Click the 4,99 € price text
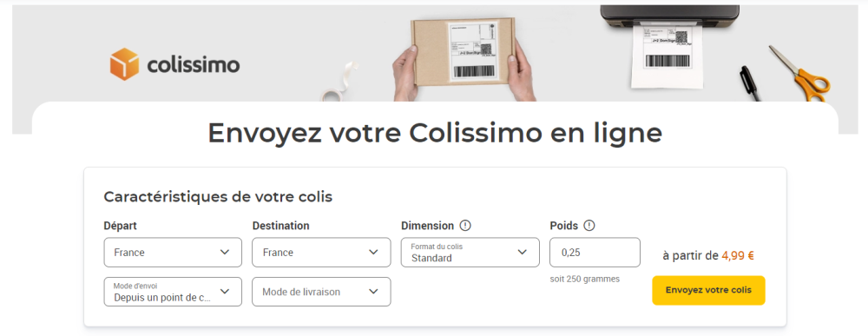The image size is (868, 336). click(738, 256)
